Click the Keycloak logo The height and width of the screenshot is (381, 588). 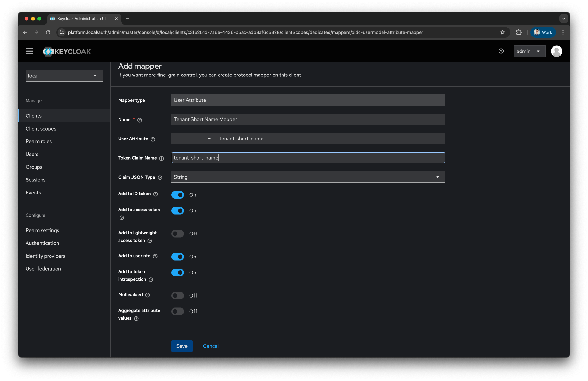[66, 51]
